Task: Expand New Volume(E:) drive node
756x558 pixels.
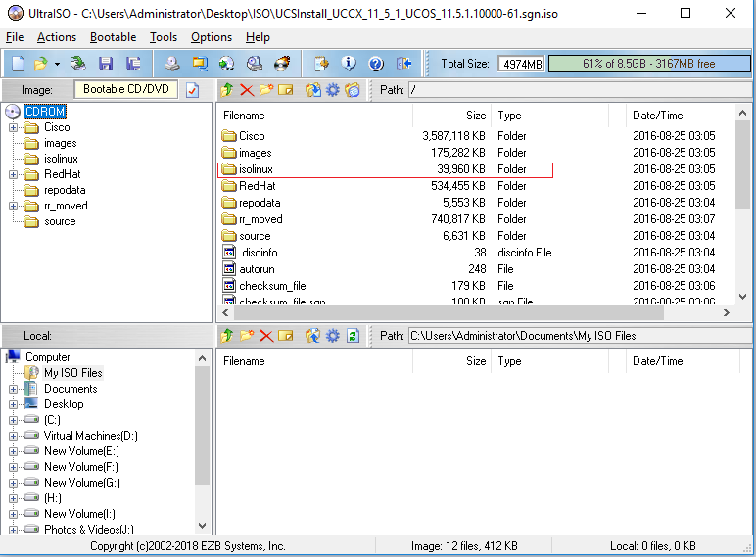Action: click(x=13, y=452)
